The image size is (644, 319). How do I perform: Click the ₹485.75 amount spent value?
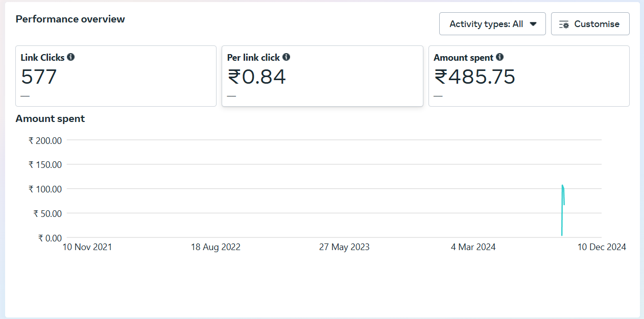coord(475,77)
